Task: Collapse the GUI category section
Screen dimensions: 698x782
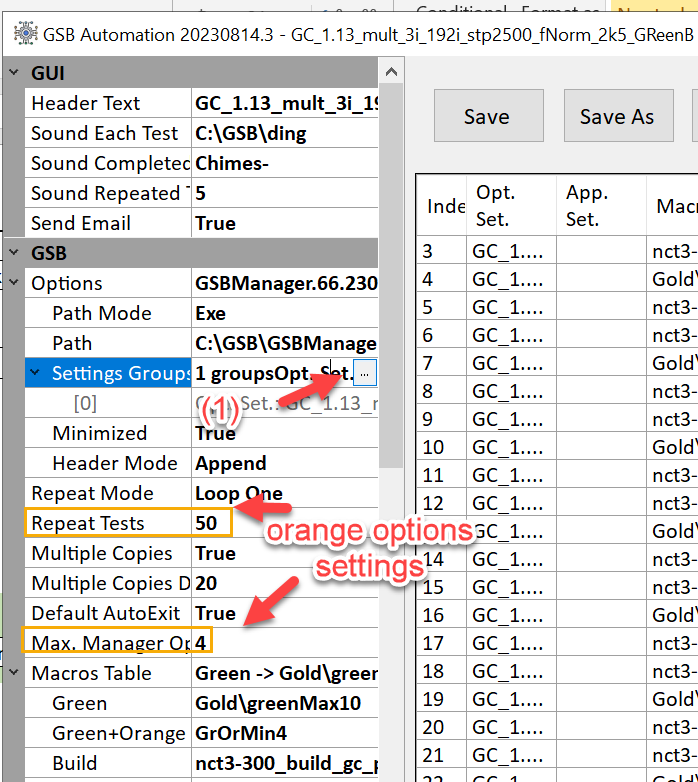Action: [x=13, y=73]
